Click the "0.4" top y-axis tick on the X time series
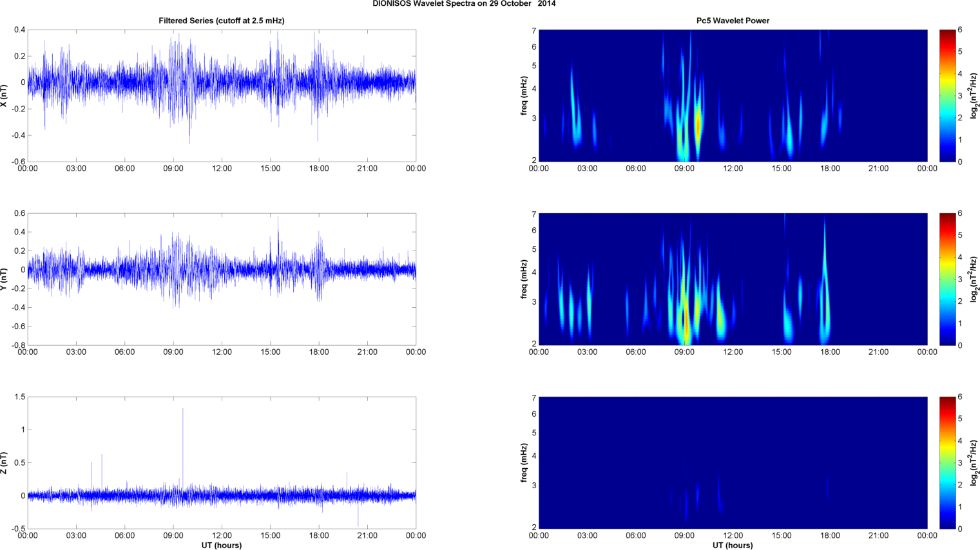The image size is (980, 550). click(x=19, y=30)
